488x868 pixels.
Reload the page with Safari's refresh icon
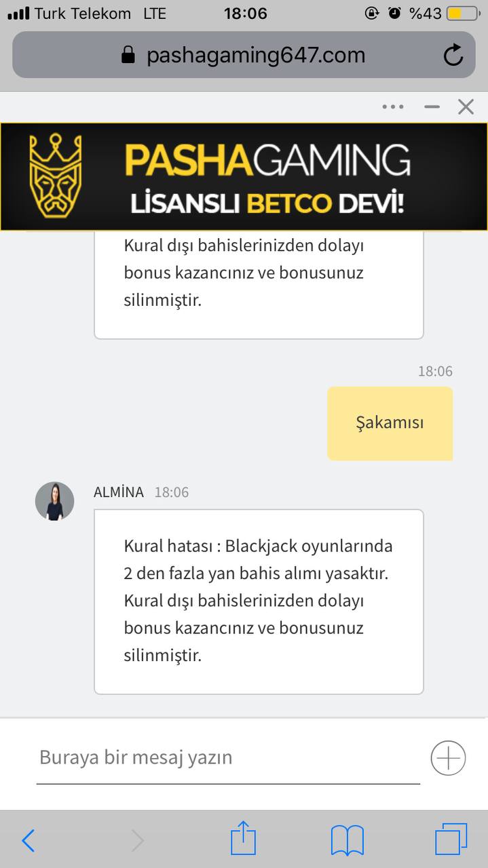[453, 55]
